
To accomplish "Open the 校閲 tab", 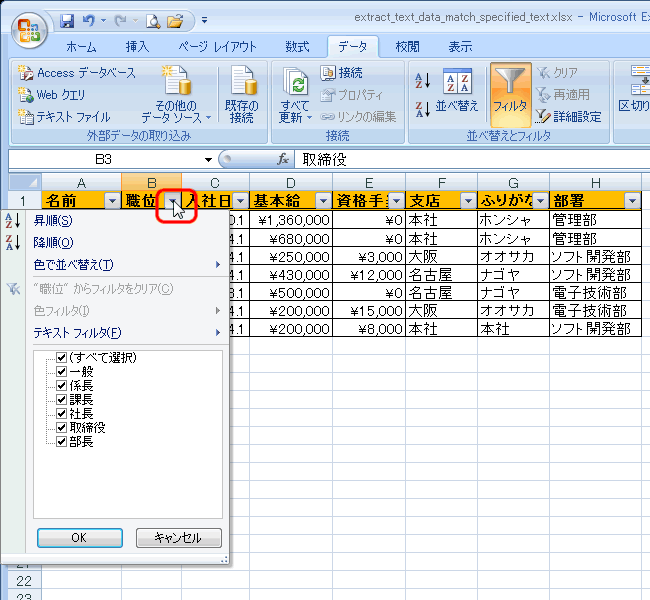I will [x=407, y=47].
